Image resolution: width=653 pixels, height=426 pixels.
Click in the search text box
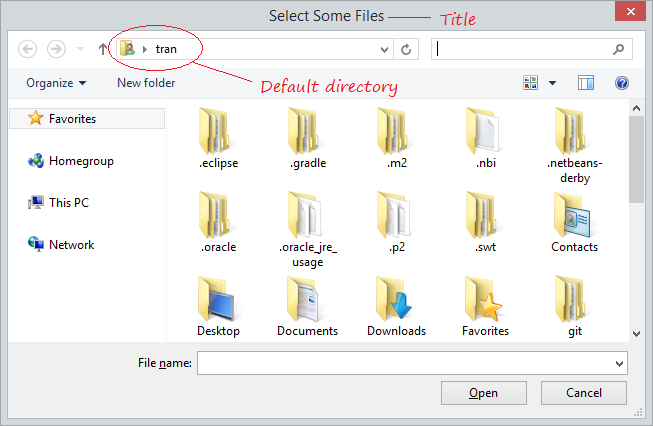521,49
